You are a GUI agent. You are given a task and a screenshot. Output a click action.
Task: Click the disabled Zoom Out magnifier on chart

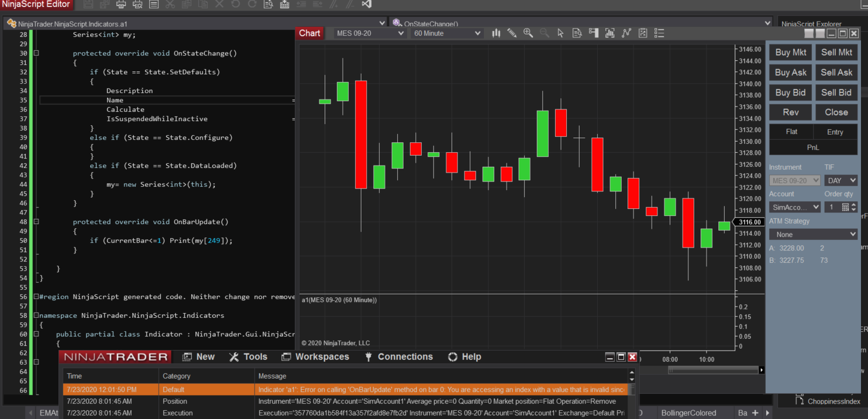click(x=545, y=33)
